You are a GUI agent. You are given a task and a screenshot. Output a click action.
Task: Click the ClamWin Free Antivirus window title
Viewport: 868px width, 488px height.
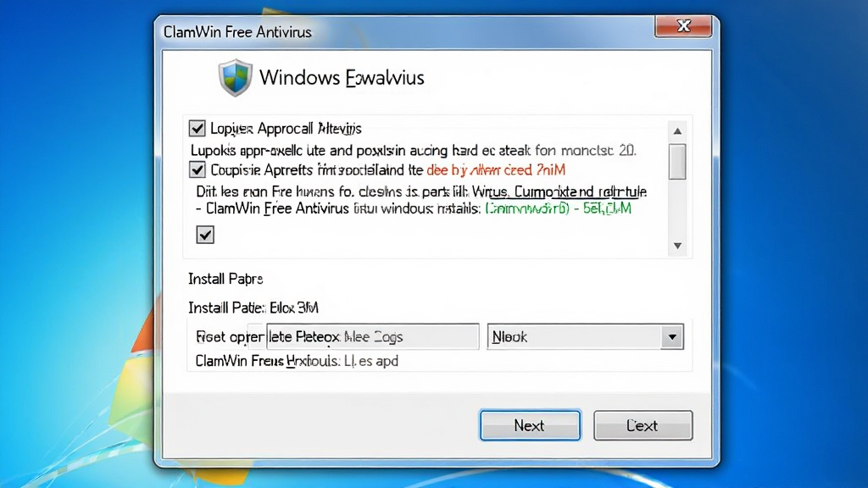tap(237, 32)
